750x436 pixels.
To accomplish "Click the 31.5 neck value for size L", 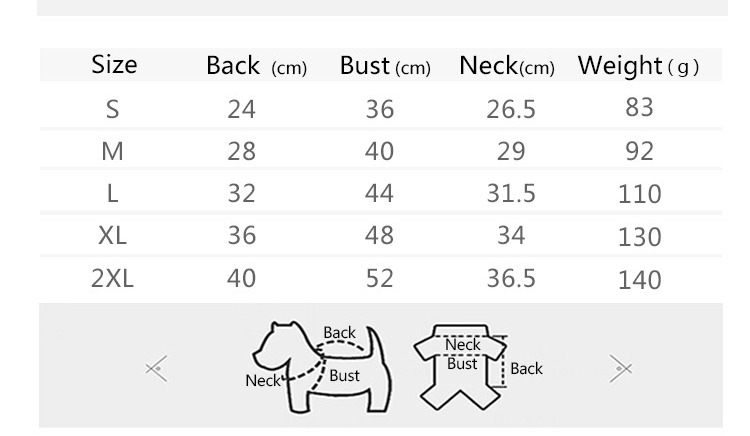I will point(511,193).
